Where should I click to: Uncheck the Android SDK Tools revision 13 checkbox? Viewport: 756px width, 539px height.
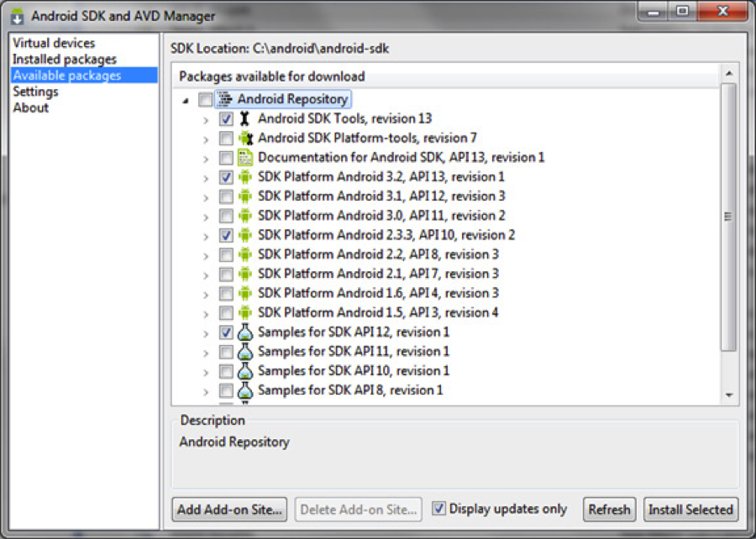click(x=226, y=119)
